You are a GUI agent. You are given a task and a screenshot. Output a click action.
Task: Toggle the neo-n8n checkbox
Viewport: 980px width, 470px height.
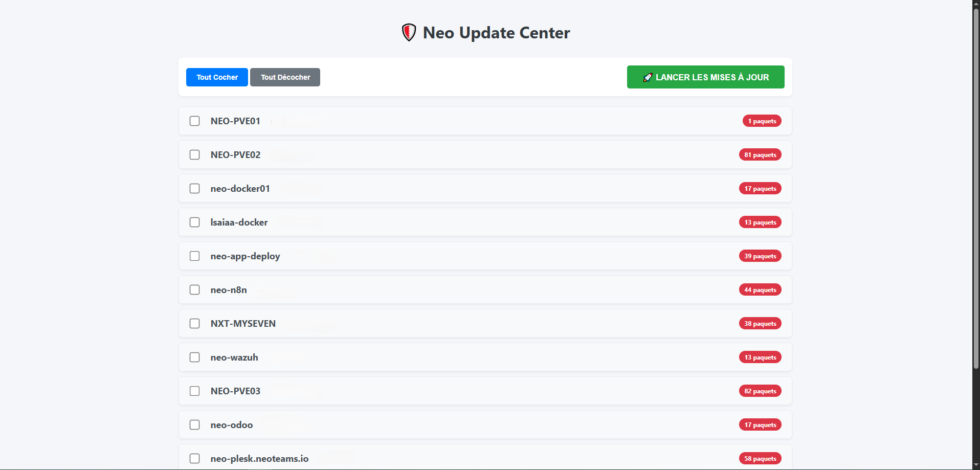pyautogui.click(x=195, y=290)
